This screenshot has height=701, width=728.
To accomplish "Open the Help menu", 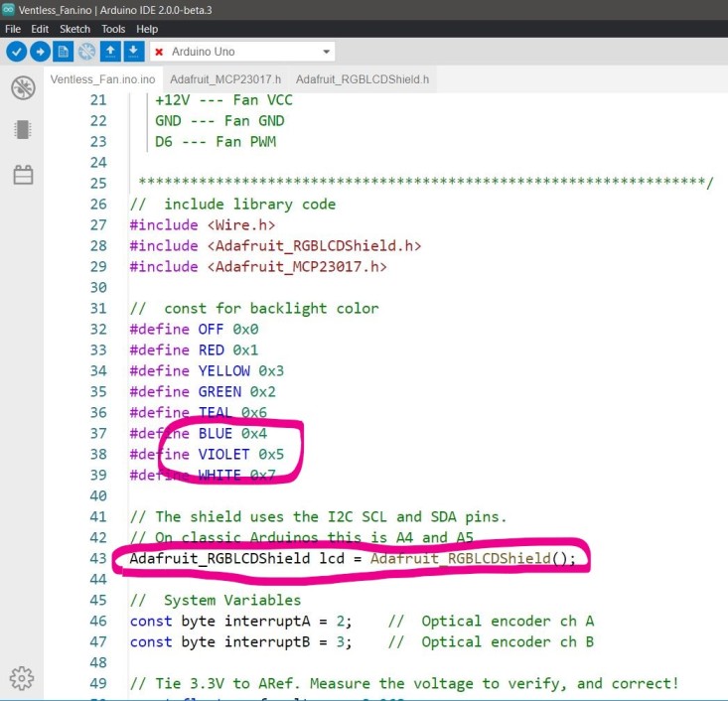I will [147, 29].
